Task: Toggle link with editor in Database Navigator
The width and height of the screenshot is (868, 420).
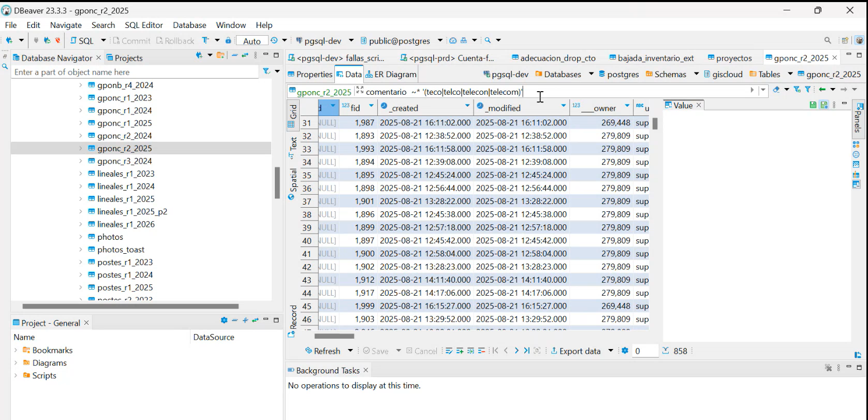Action: click(x=245, y=55)
